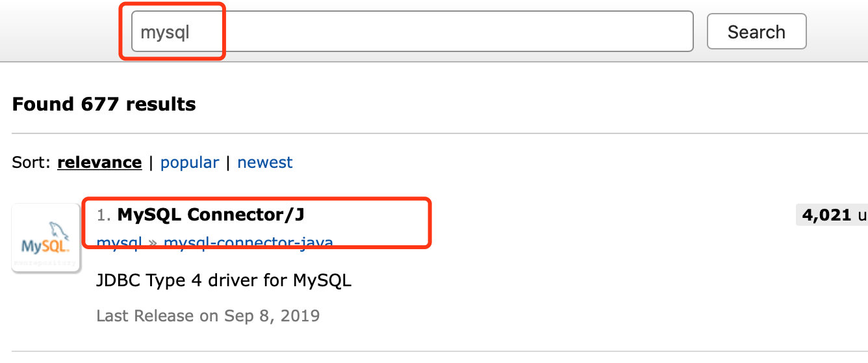View the 4,021 usages badge
868x363 pixels.
pyautogui.click(x=832, y=215)
